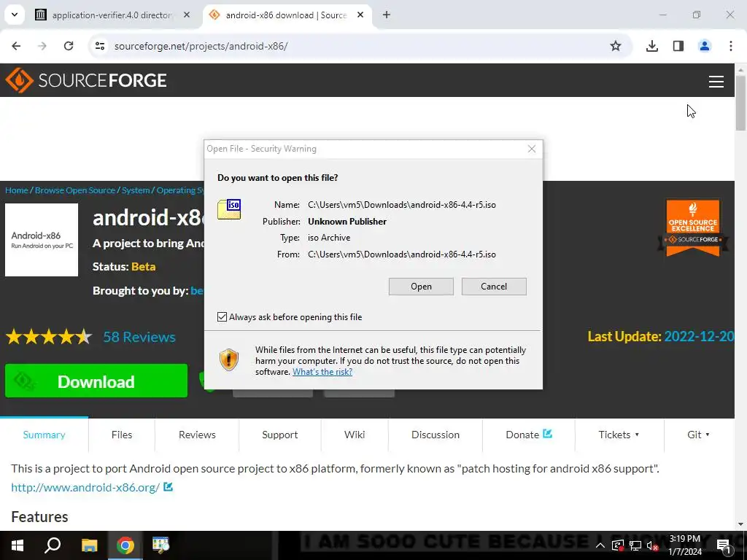Cancel the Open File security warning
The image size is (747, 560).
click(494, 286)
